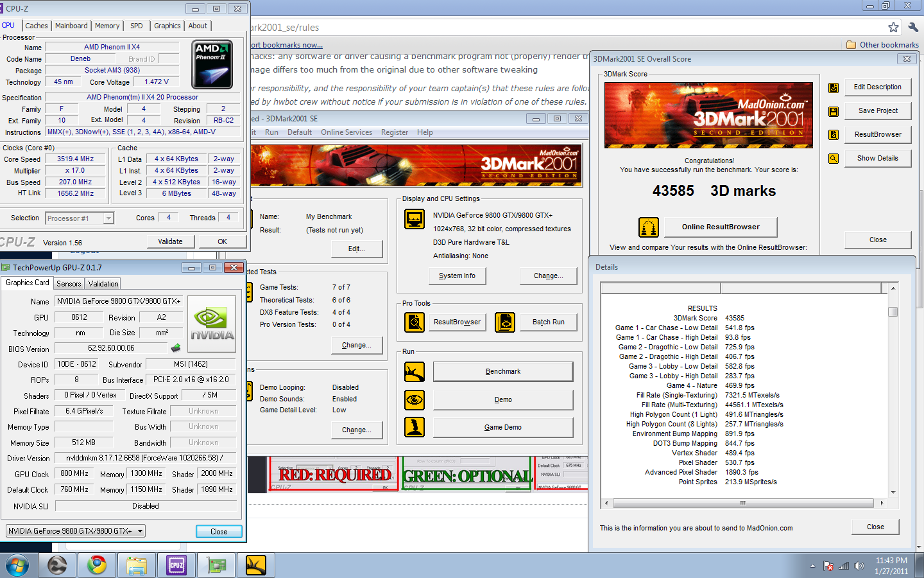The width and height of the screenshot is (924, 578).
Task: Click the Driver Version field in GPU-Z
Action: click(145, 458)
